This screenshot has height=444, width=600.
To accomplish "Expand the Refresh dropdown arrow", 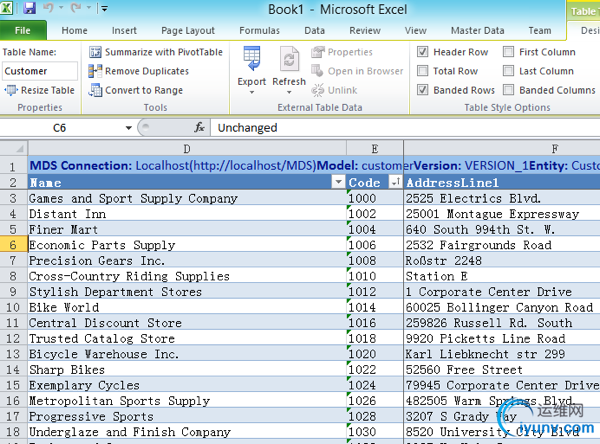I will click(289, 92).
